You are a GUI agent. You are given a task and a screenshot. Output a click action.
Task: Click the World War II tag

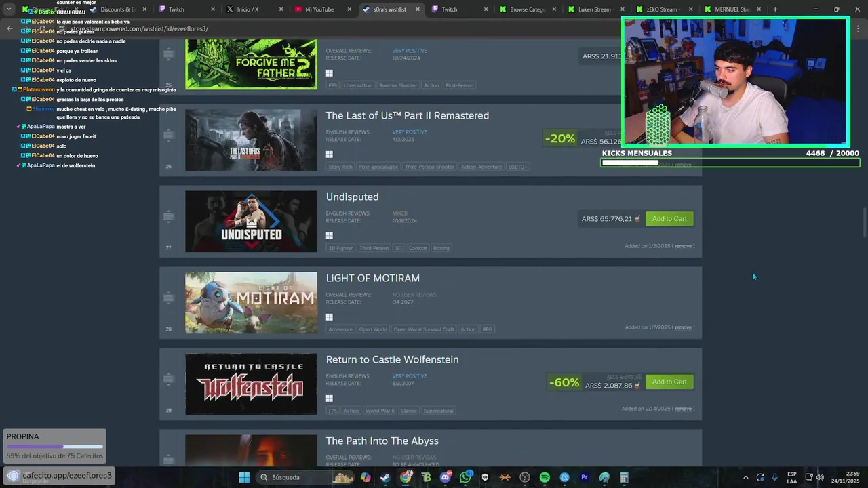pyautogui.click(x=379, y=411)
